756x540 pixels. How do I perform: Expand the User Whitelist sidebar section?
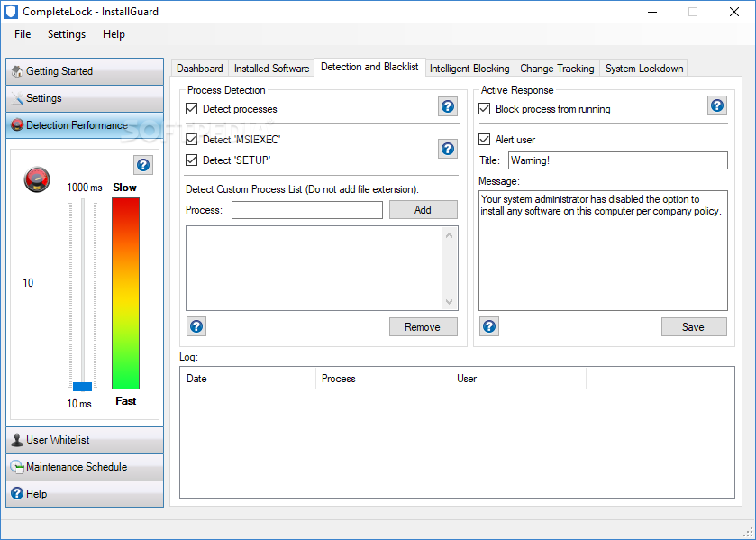tap(85, 440)
